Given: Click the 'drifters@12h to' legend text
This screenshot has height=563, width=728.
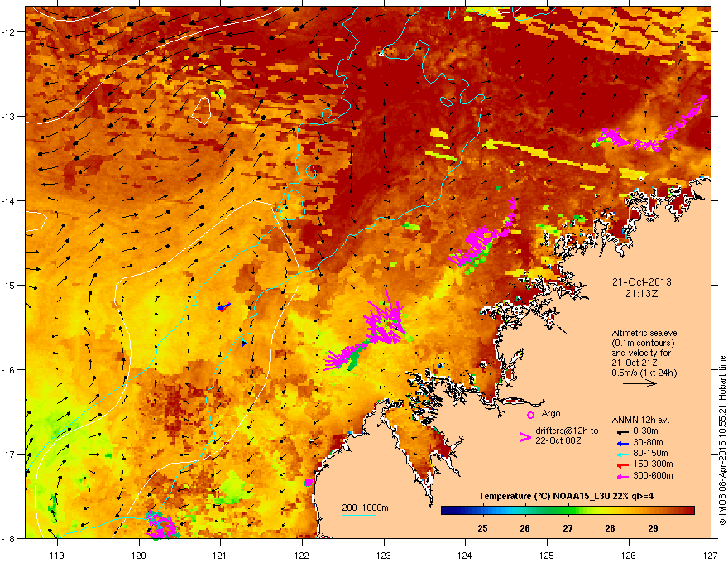Looking at the screenshot, I should click(567, 431).
